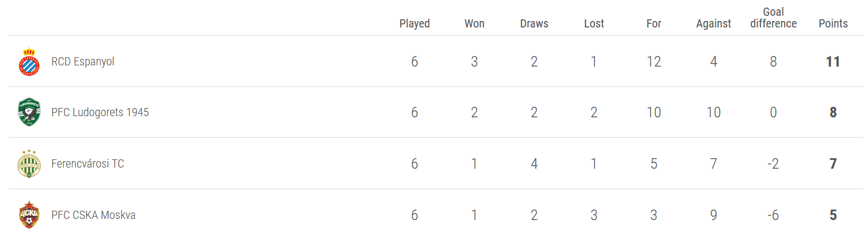The image size is (868, 244).
Task: Select RCD Espanyol's 11 points value
Action: [833, 61]
